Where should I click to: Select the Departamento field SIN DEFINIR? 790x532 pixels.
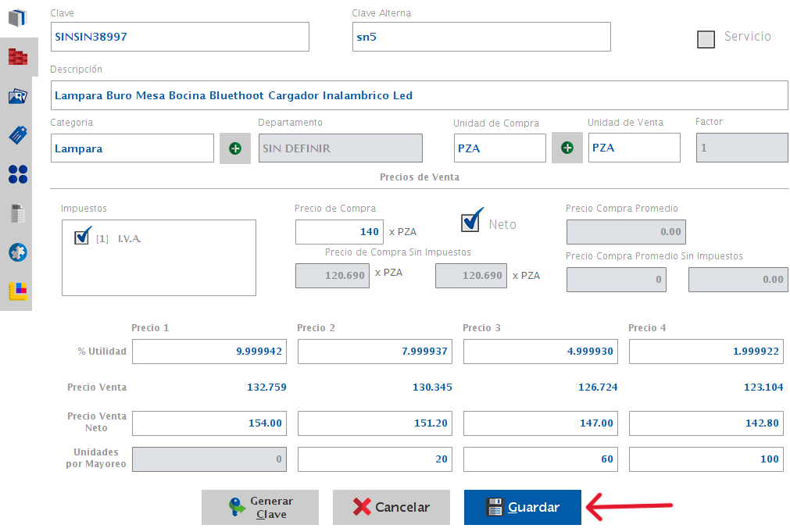341,148
